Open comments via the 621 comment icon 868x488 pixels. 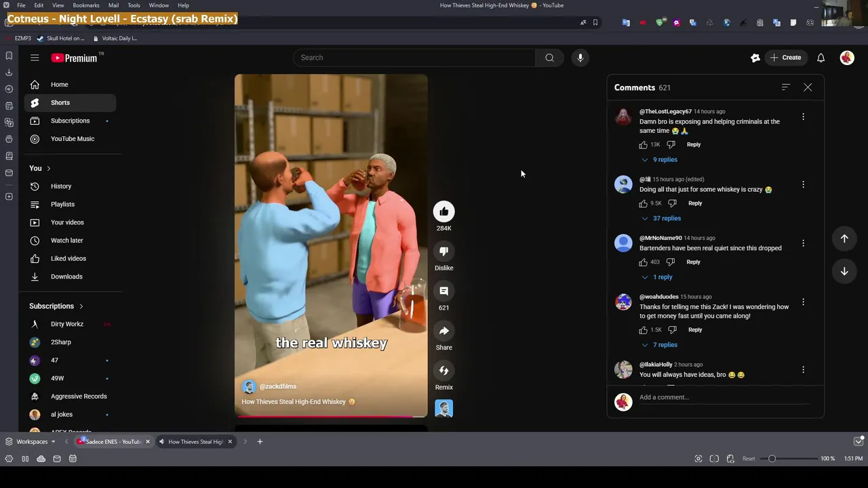point(443,291)
